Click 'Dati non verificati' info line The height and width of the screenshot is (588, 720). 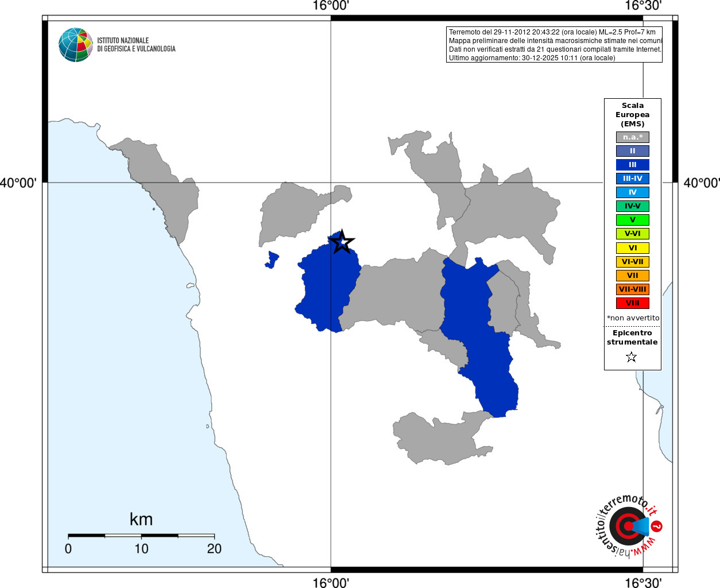(555, 49)
